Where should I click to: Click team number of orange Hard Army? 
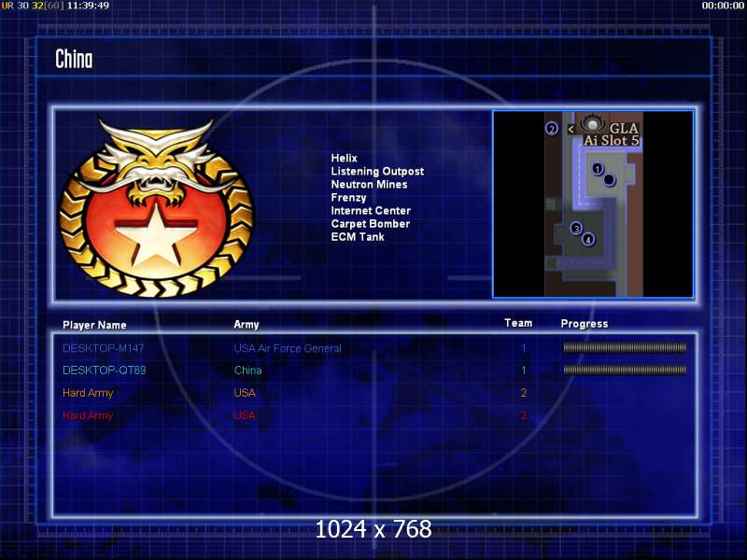(x=524, y=393)
